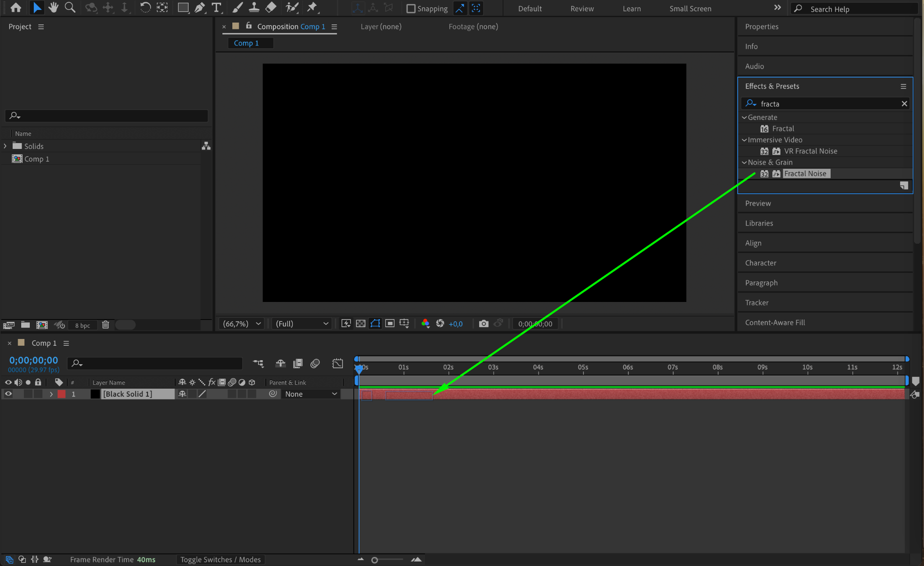Expand the Solids folder

[5, 146]
